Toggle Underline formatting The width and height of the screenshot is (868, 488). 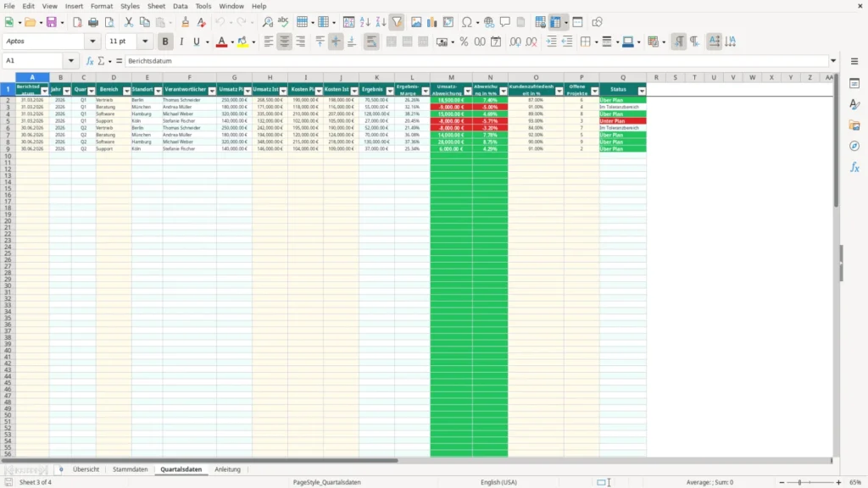point(197,42)
